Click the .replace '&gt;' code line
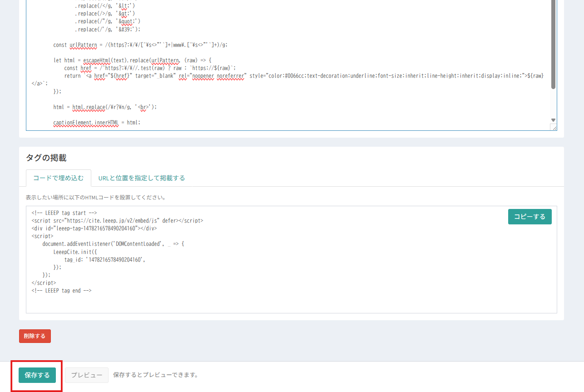This screenshot has height=392, width=584. pos(105,14)
